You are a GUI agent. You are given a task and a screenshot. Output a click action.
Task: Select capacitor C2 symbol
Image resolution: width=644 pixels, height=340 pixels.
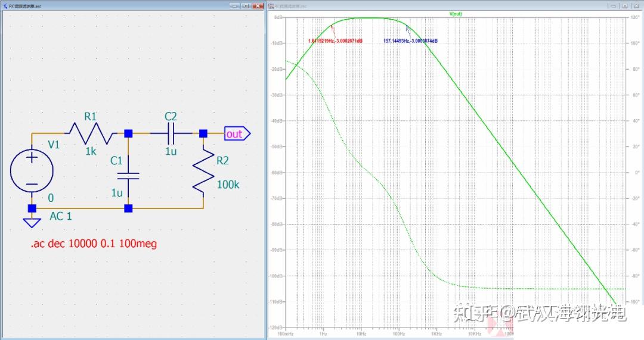[171, 133]
